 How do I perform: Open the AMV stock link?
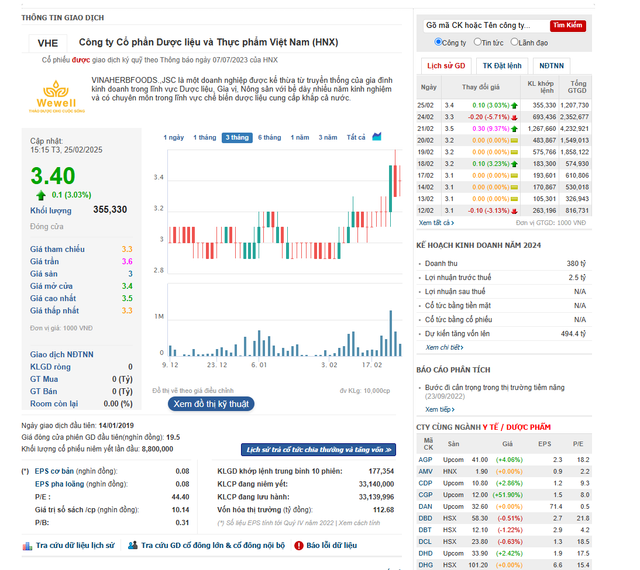click(x=425, y=472)
